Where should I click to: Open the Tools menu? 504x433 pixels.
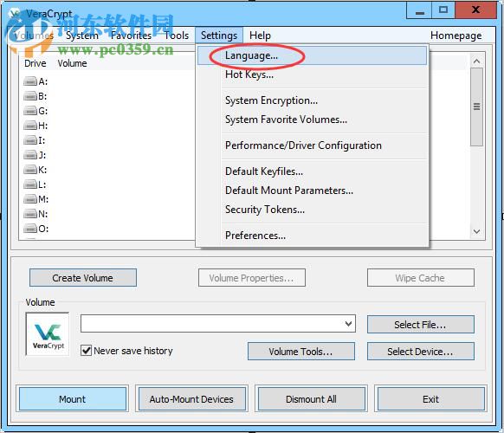pyautogui.click(x=177, y=36)
